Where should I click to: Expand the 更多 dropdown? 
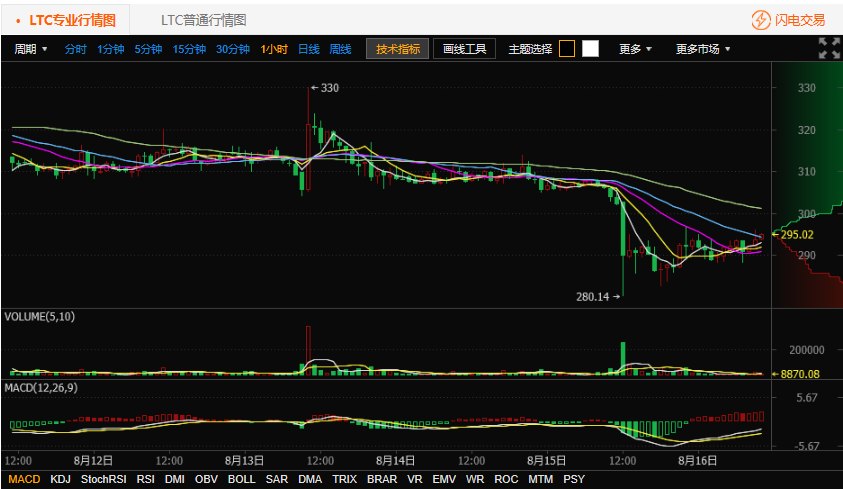tap(635, 49)
